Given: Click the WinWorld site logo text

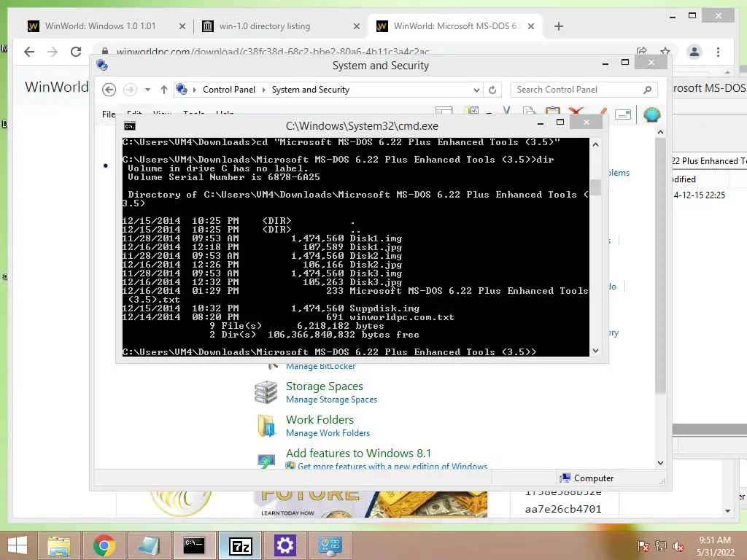Looking at the screenshot, I should click(x=57, y=87).
